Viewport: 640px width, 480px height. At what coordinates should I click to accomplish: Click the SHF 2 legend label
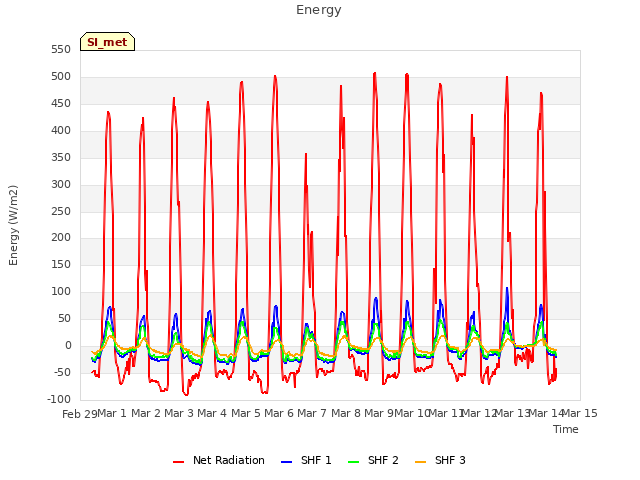point(383,460)
